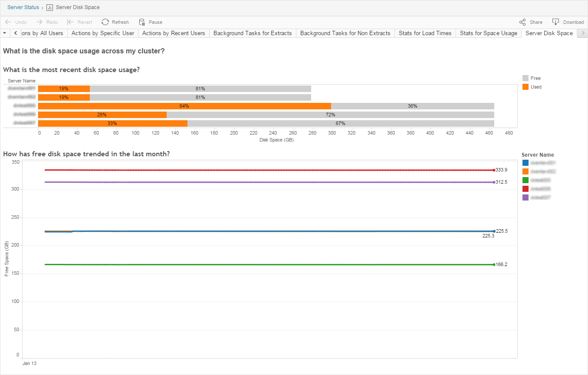
Task: Click the green line endpoint labeled 166.2
Action: [494, 264]
